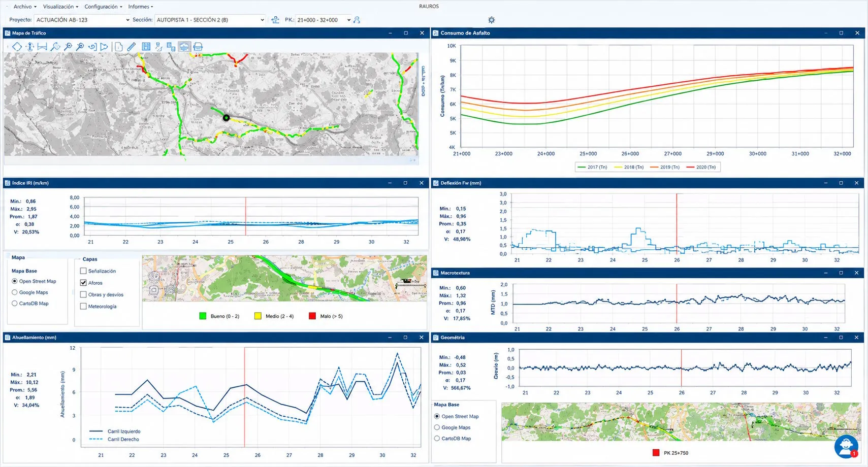Click the Consumo de Asfalto panel icon
868x467 pixels.
click(x=436, y=33)
